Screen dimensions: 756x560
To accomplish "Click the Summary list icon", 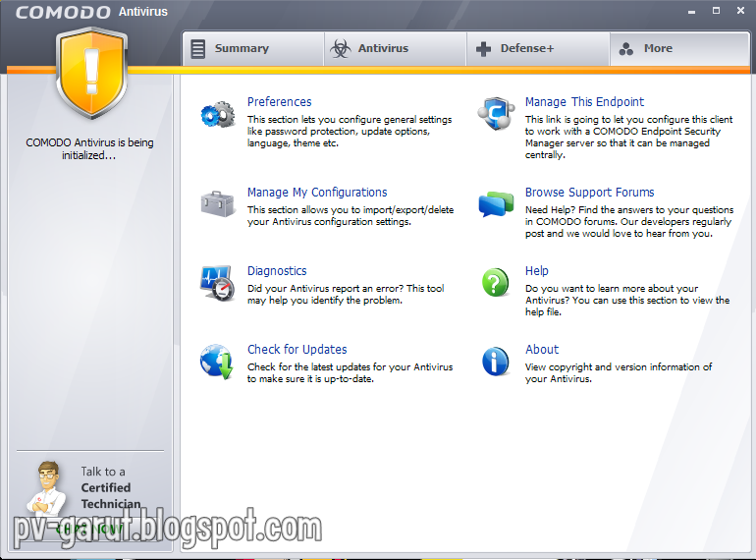I will (x=197, y=49).
